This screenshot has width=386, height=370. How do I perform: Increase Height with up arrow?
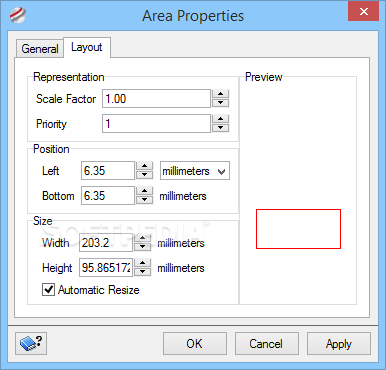143,263
